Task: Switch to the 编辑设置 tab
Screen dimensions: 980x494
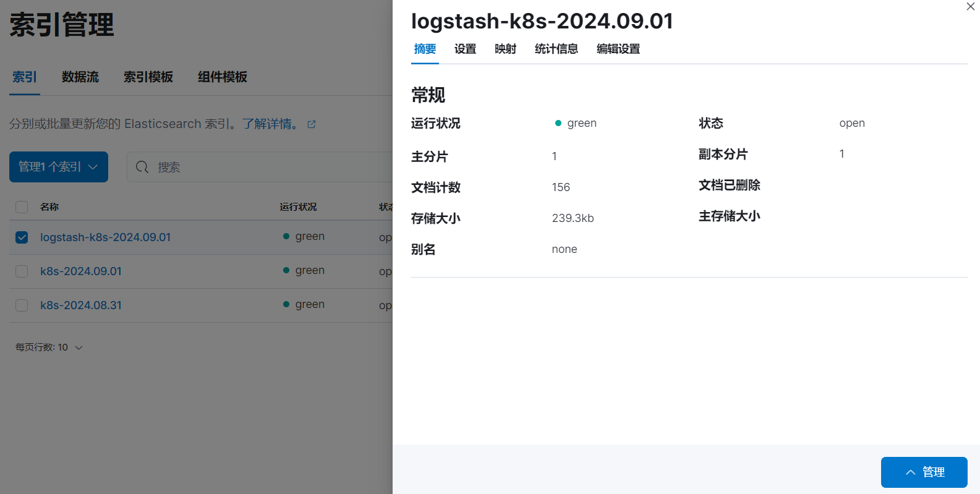Action: click(618, 49)
